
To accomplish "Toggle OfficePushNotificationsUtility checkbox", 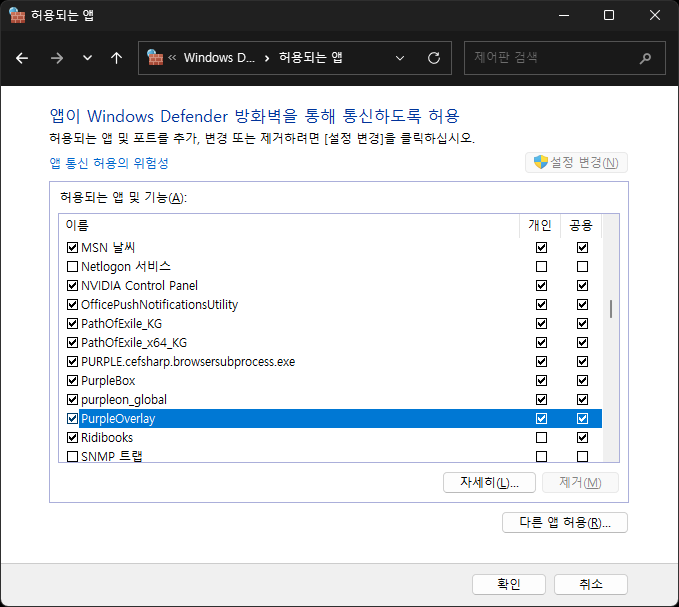I will 72,305.
